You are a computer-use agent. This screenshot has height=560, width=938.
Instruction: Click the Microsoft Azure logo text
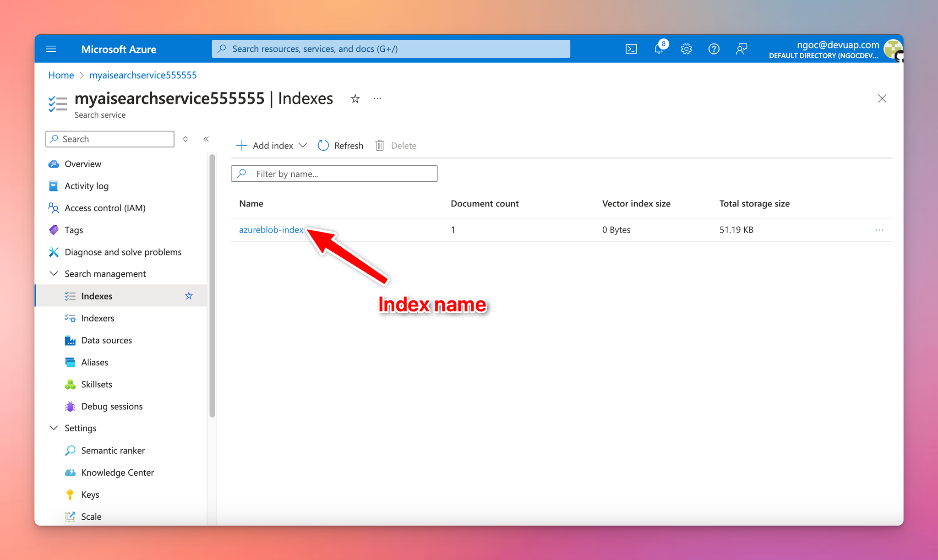coord(119,49)
